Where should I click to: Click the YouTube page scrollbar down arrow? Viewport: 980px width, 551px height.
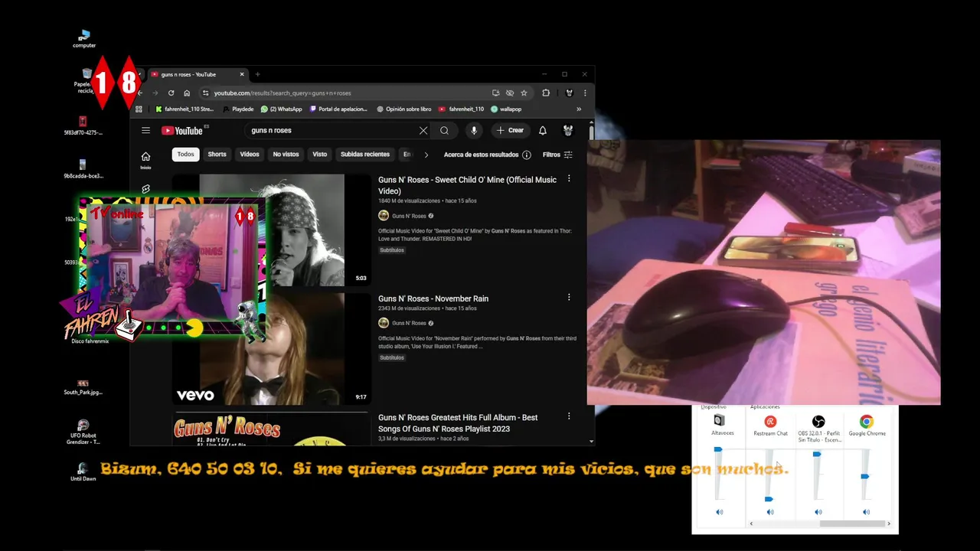point(591,442)
